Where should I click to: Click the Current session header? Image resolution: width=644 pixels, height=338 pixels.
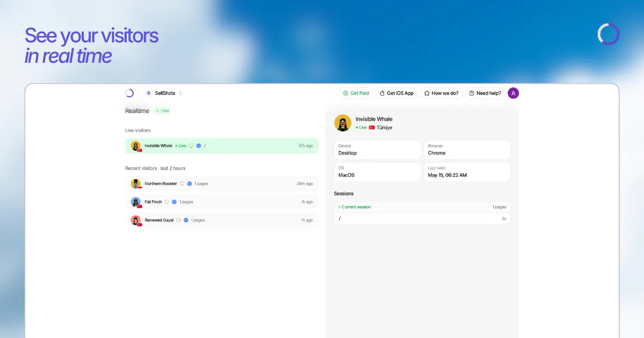pyautogui.click(x=422, y=207)
